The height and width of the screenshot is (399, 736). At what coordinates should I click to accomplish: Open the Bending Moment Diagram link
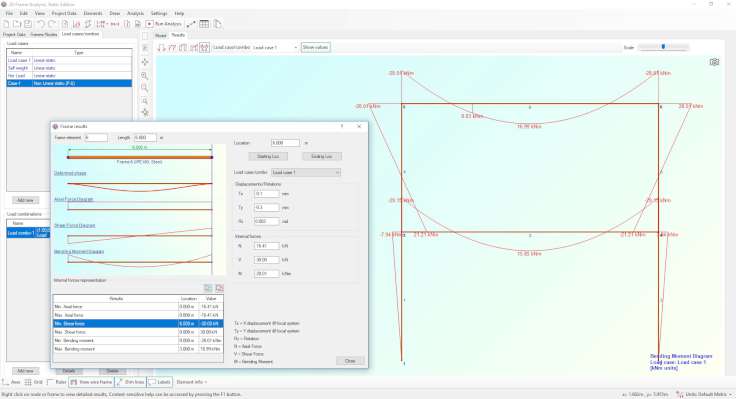click(79, 252)
